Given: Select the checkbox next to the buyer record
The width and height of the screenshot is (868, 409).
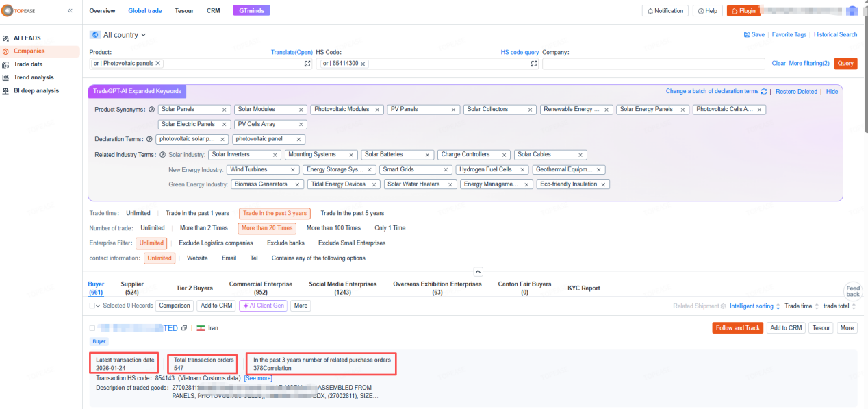Looking at the screenshot, I should pos(91,327).
